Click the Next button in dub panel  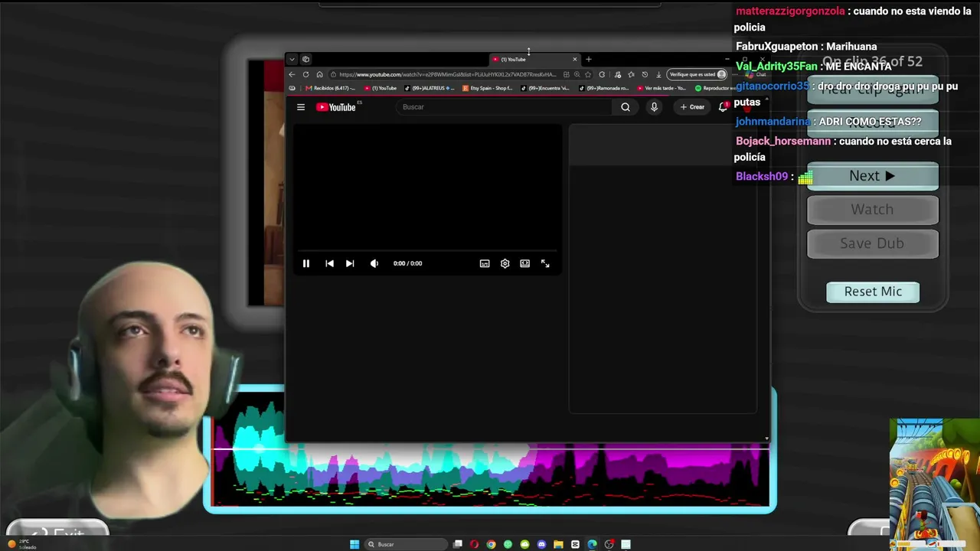tap(872, 176)
